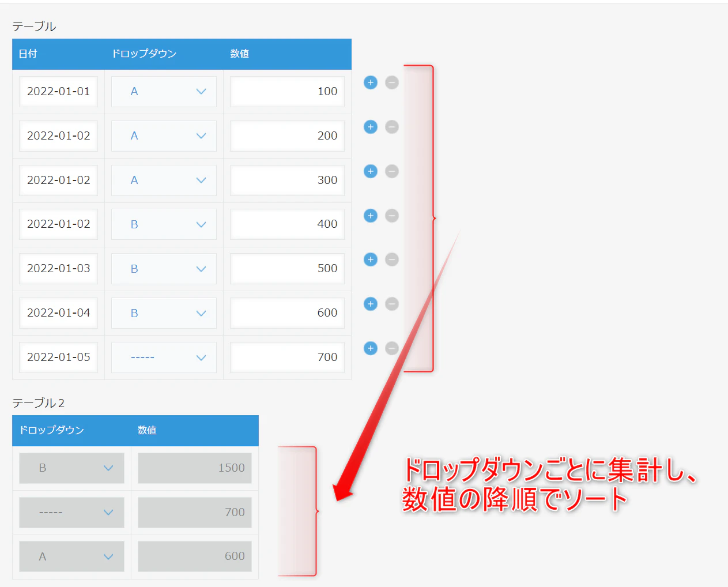Remove the row with value 100

[392, 82]
